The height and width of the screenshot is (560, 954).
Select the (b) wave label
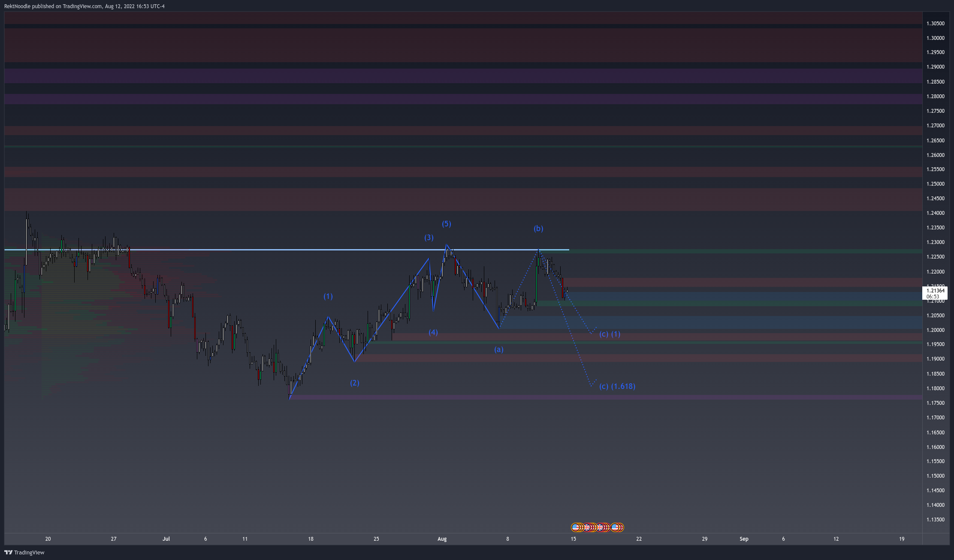tap(538, 229)
